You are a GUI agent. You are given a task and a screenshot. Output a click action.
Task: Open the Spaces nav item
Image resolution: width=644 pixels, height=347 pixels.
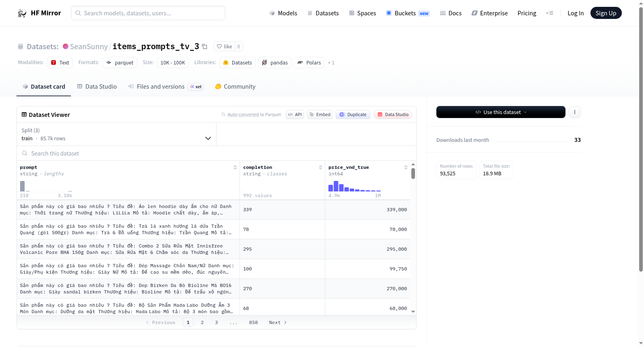click(x=363, y=13)
